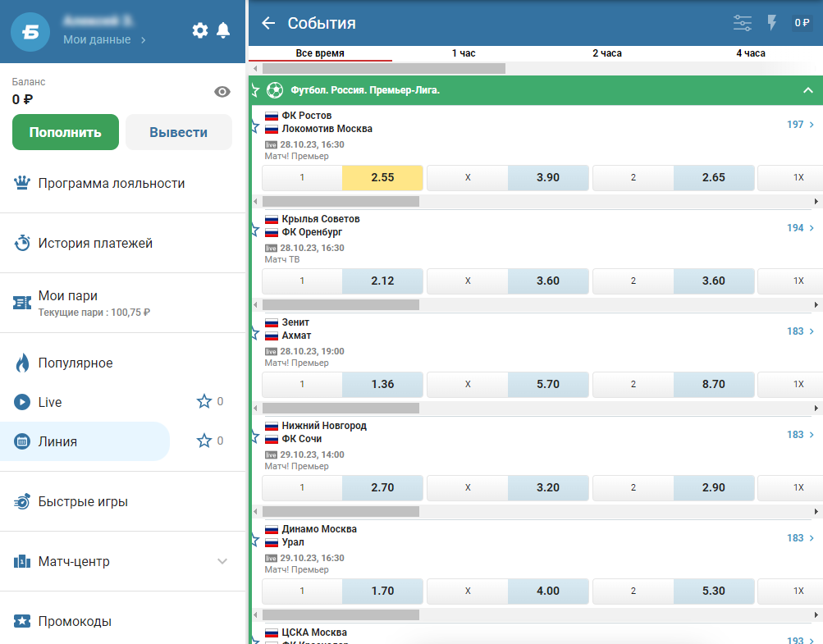The width and height of the screenshot is (823, 644).
Task: Select the 4 часа tab
Action: coord(751,53)
